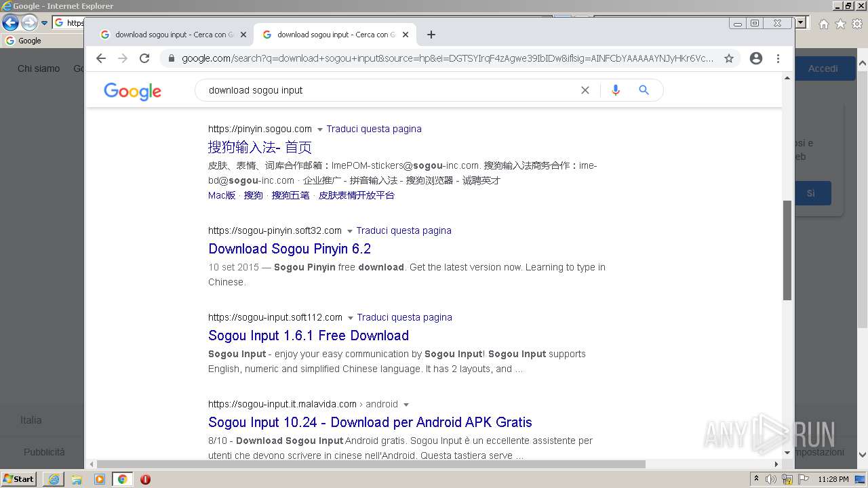
Task: Expand options arrow for sogou-input.soft112.com
Action: point(350,318)
